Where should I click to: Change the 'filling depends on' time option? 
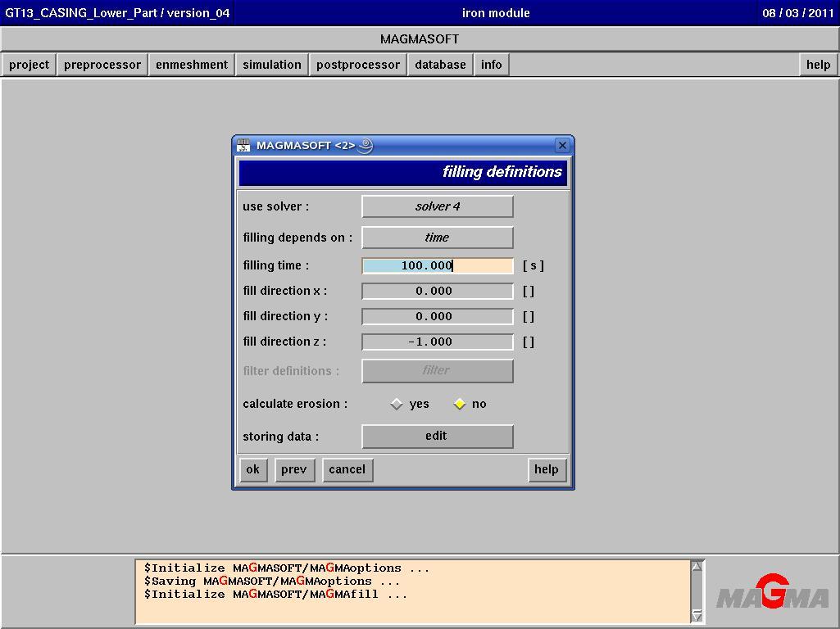438,238
